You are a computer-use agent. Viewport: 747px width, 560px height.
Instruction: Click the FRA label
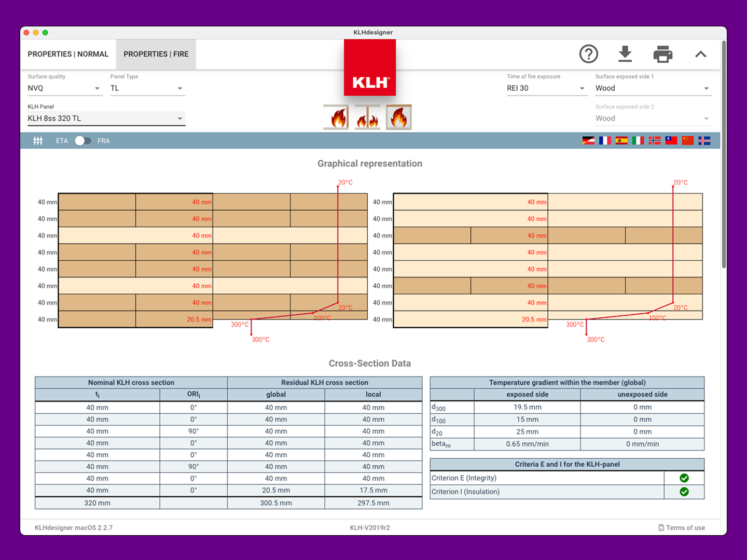[104, 141]
